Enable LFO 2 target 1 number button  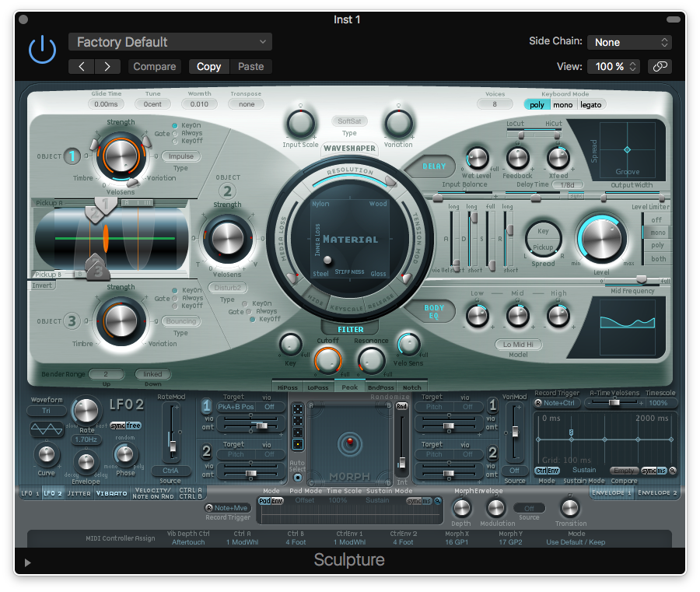(x=206, y=406)
